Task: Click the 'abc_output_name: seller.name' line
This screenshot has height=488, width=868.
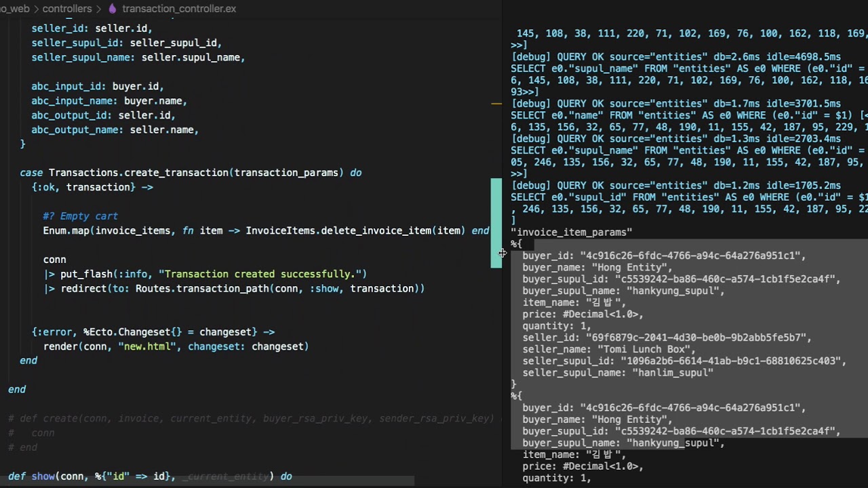Action: point(115,129)
